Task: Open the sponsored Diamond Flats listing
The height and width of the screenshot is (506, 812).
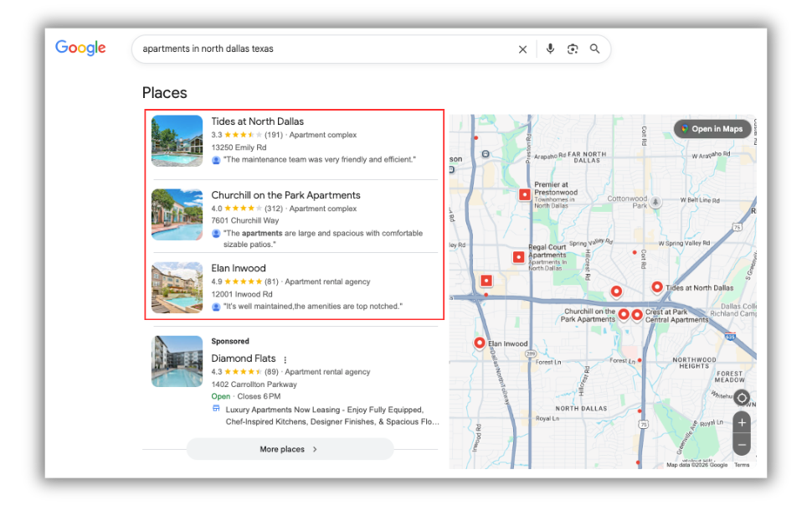Action: [x=243, y=359]
